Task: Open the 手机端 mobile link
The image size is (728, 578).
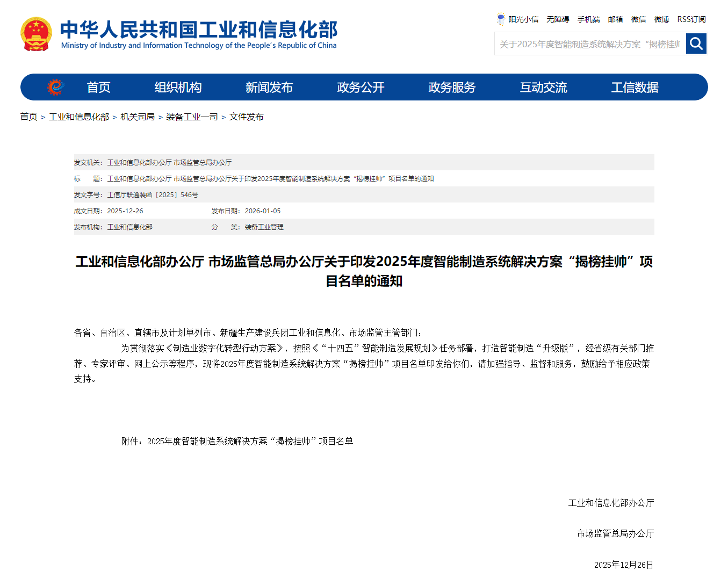Action: pos(588,19)
